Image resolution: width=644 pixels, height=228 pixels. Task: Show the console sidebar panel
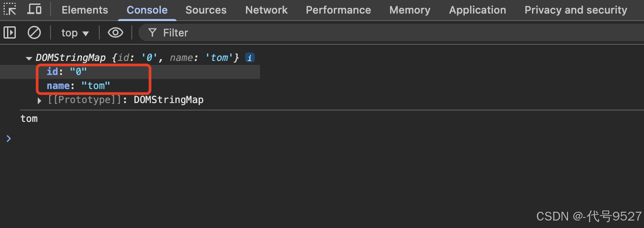click(x=10, y=32)
